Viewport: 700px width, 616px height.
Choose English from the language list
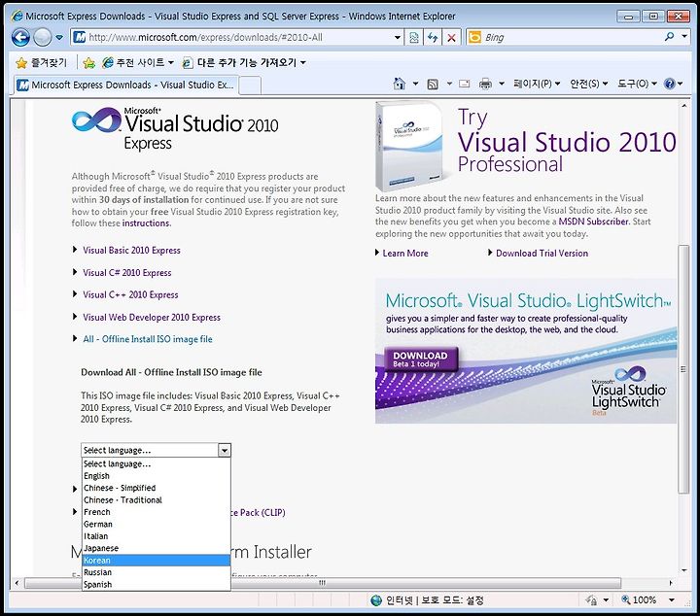click(157, 476)
